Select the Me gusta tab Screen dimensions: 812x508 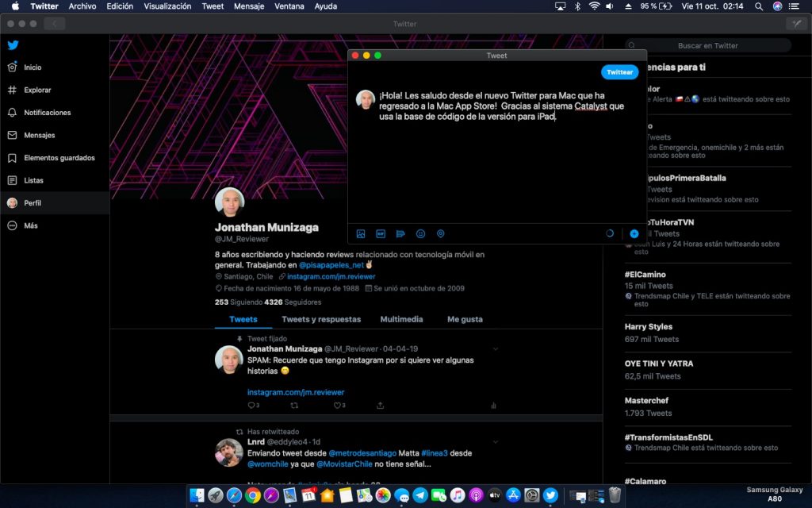465,319
